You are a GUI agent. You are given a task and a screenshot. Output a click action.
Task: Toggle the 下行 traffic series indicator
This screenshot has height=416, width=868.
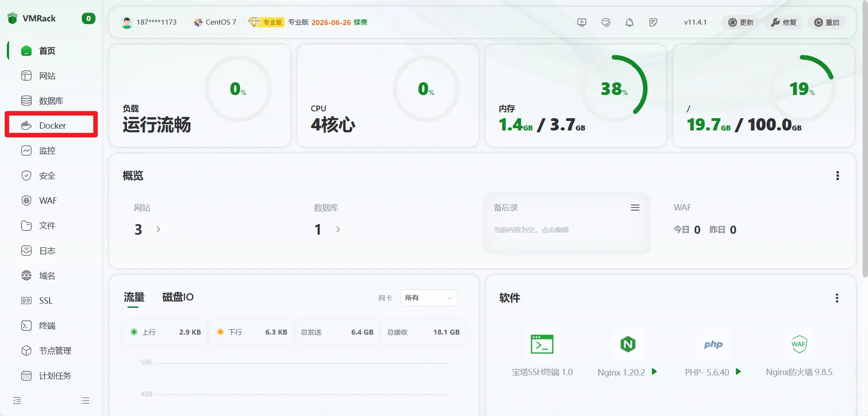point(220,332)
